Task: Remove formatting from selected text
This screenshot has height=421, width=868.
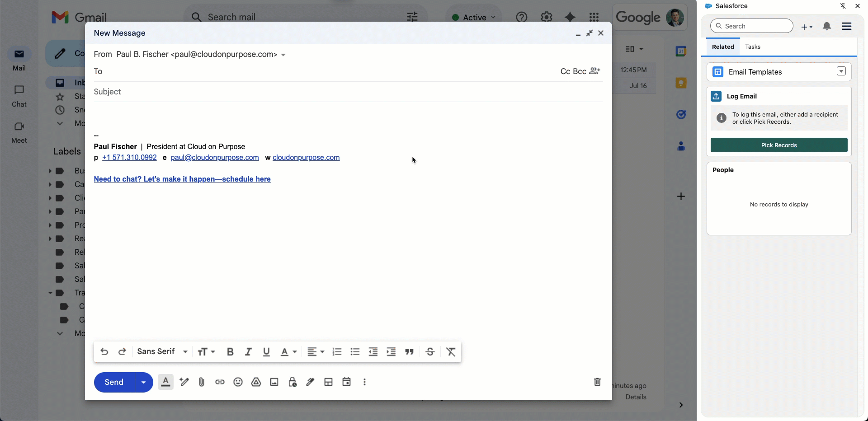Action: tap(451, 352)
